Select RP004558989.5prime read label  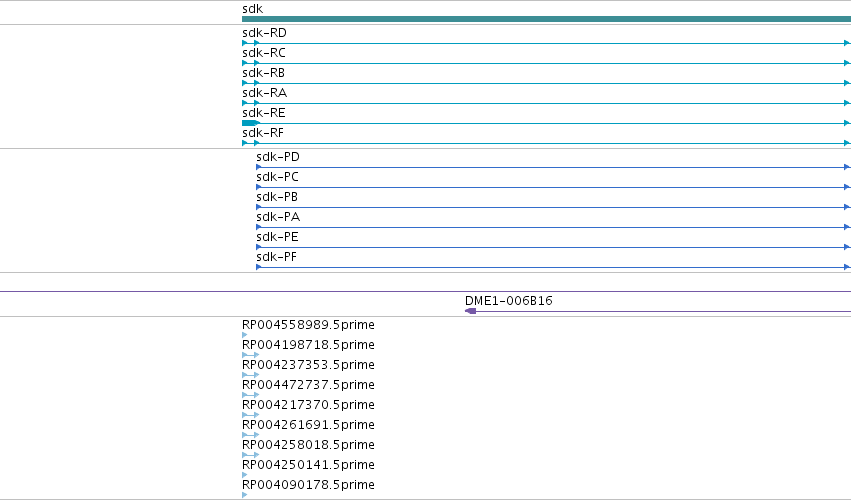(308, 325)
